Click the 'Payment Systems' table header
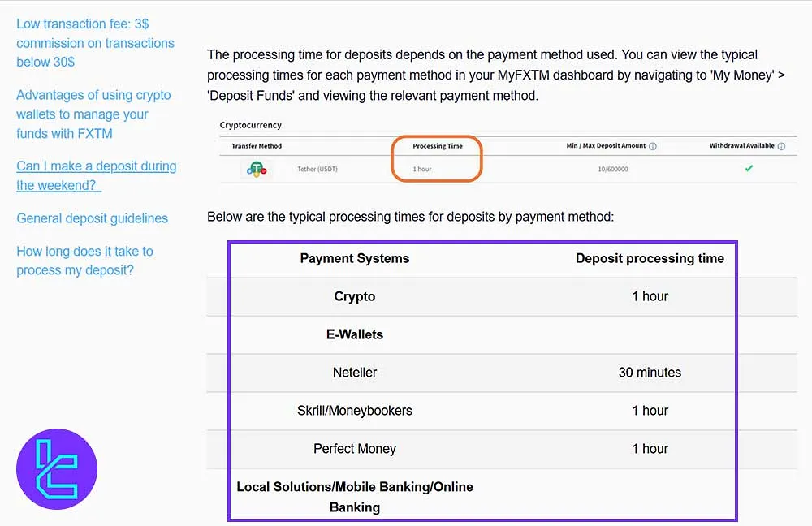 click(x=355, y=258)
